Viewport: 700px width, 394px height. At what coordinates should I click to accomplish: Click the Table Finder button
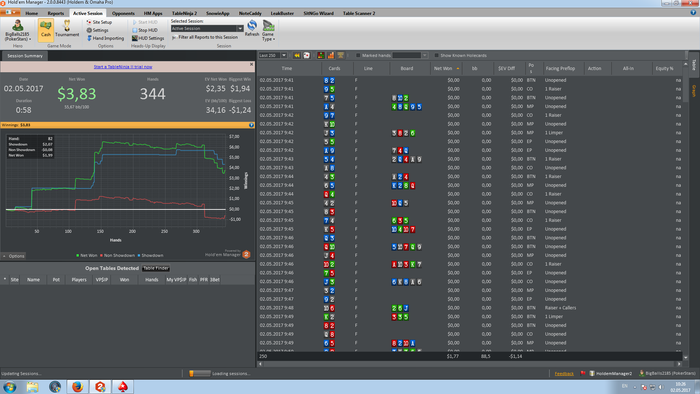[x=156, y=268]
